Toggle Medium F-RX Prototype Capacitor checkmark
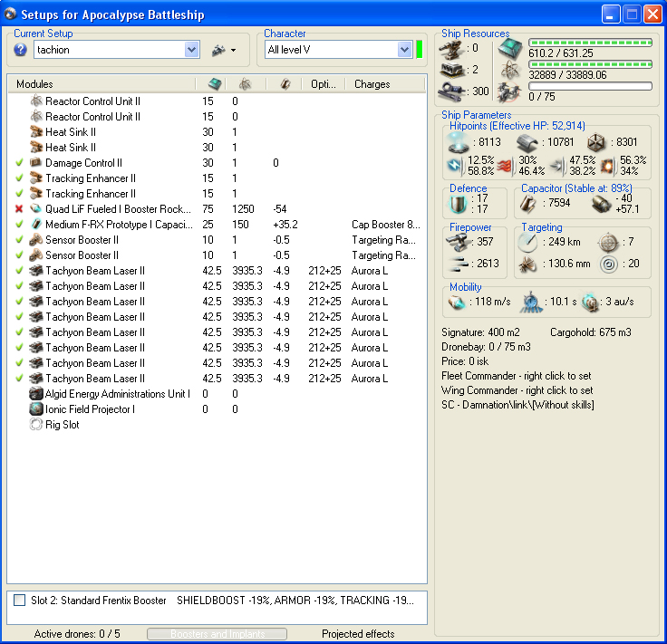 [19, 225]
